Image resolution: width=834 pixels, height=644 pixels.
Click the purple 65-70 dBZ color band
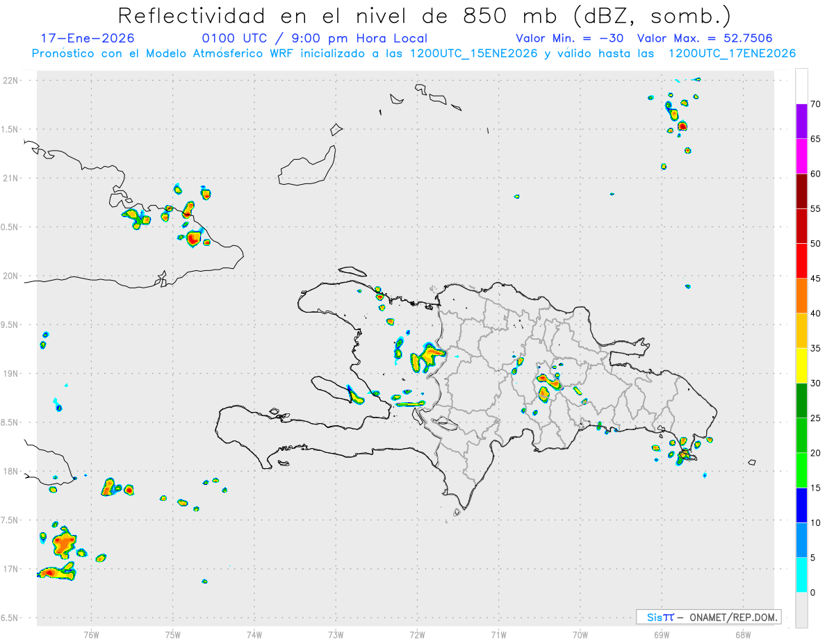pyautogui.click(x=801, y=122)
